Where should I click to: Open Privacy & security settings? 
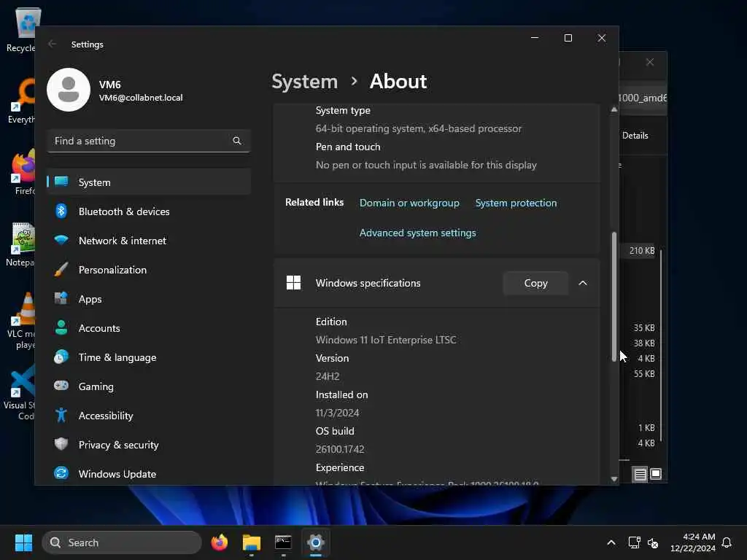[149, 445]
